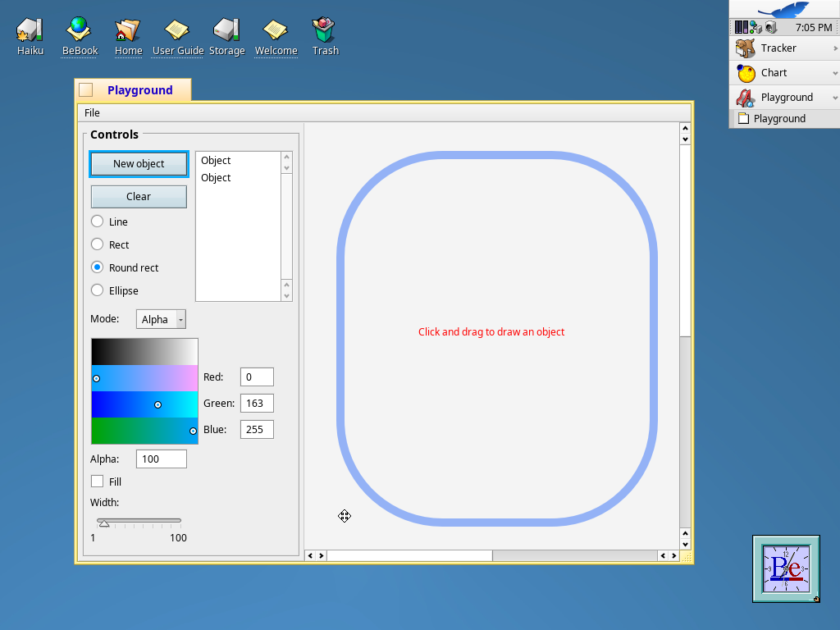Select the second Object in the list
The width and height of the screenshot is (840, 630).
[x=239, y=178]
